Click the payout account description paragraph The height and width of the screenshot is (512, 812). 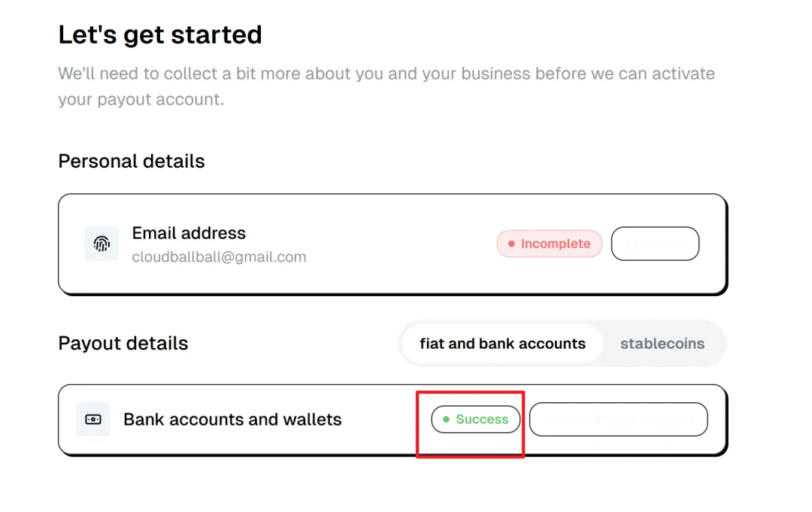[386, 86]
